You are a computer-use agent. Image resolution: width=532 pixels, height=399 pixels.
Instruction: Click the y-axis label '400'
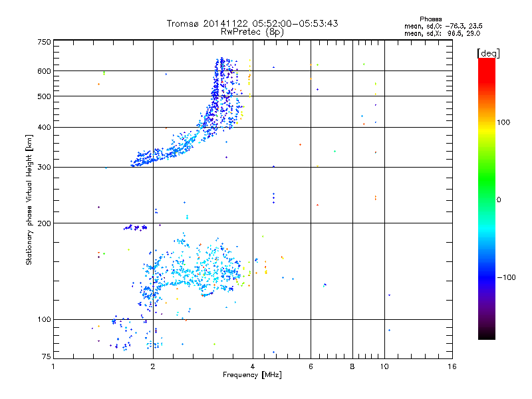(44, 128)
